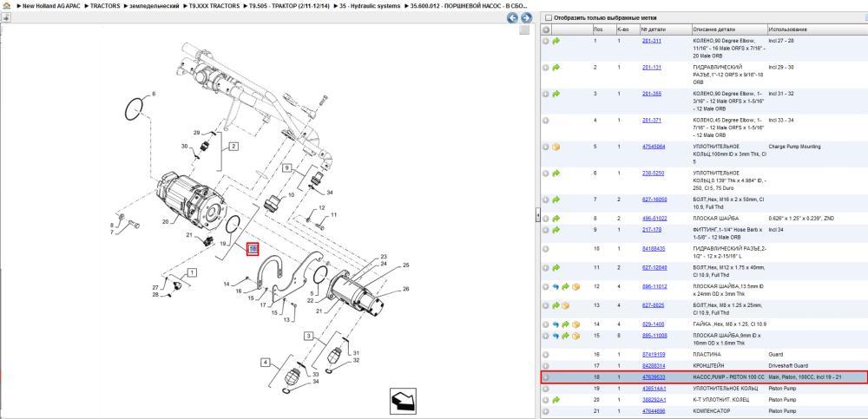Select 'Driveshaft Guard' usage text

(787, 366)
